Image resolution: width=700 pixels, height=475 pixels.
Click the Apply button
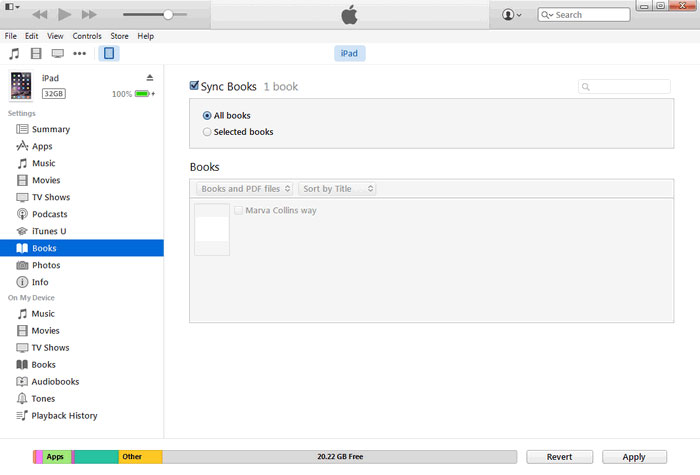click(x=634, y=457)
